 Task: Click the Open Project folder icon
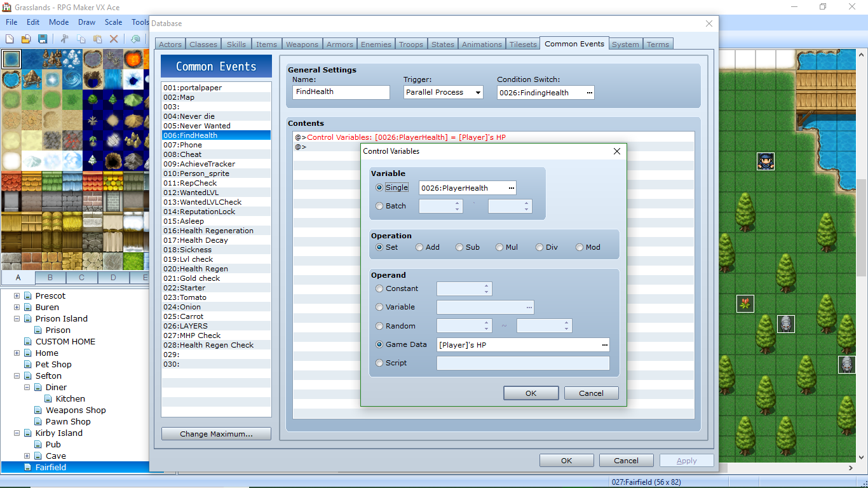click(26, 39)
